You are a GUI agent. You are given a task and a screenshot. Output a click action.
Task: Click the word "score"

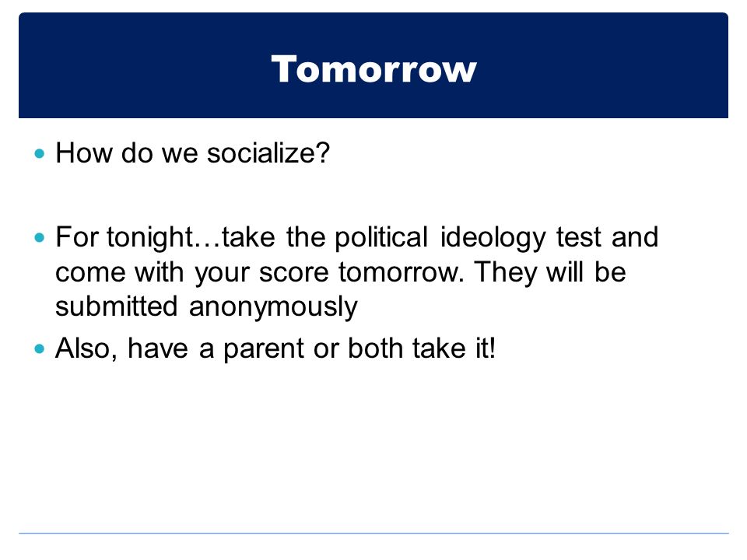[x=294, y=273]
